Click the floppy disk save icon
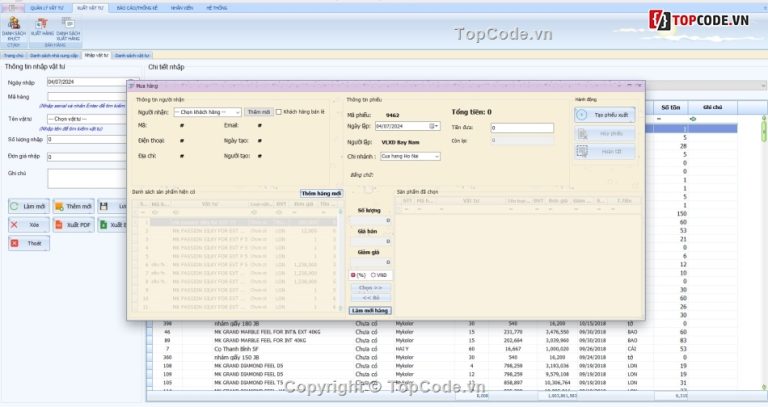Screen dimensions: 768x407 tap(103, 206)
